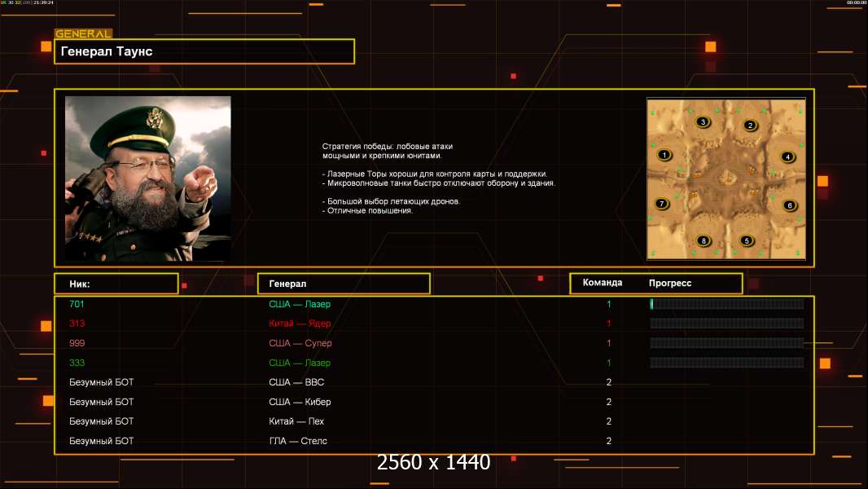Image resolution: width=868 pixels, height=489 pixels.
Task: Click start position marker 1 on the map
Action: pyautogui.click(x=664, y=155)
